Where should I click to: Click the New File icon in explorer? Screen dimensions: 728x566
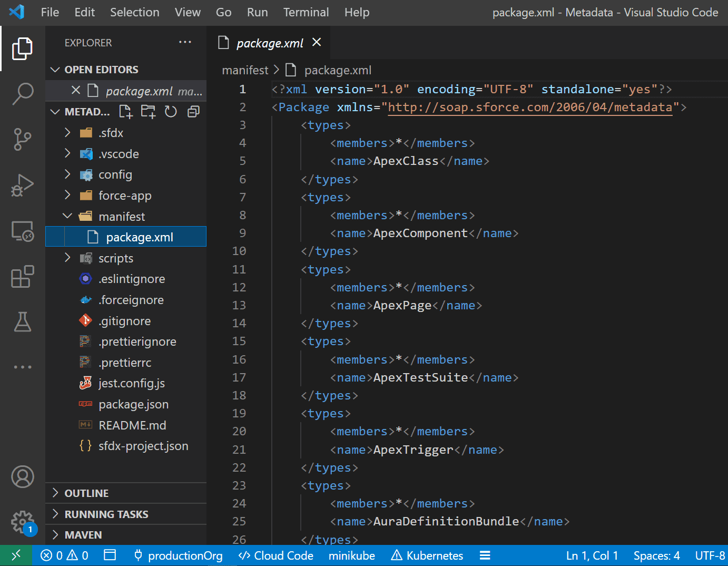pos(125,112)
